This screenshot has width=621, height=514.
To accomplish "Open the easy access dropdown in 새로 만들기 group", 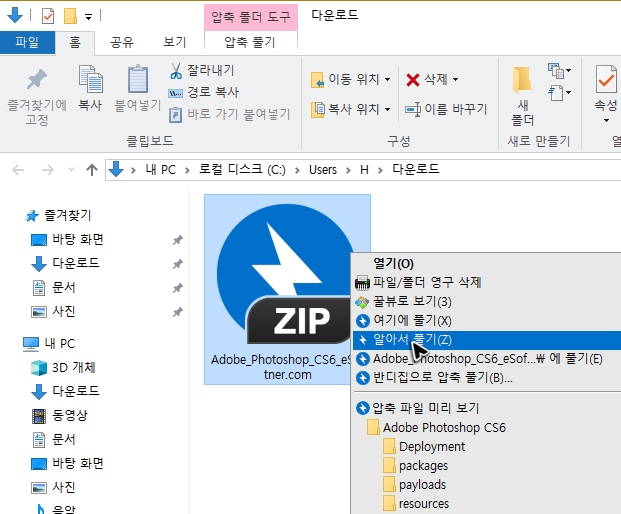I will click(x=559, y=93).
